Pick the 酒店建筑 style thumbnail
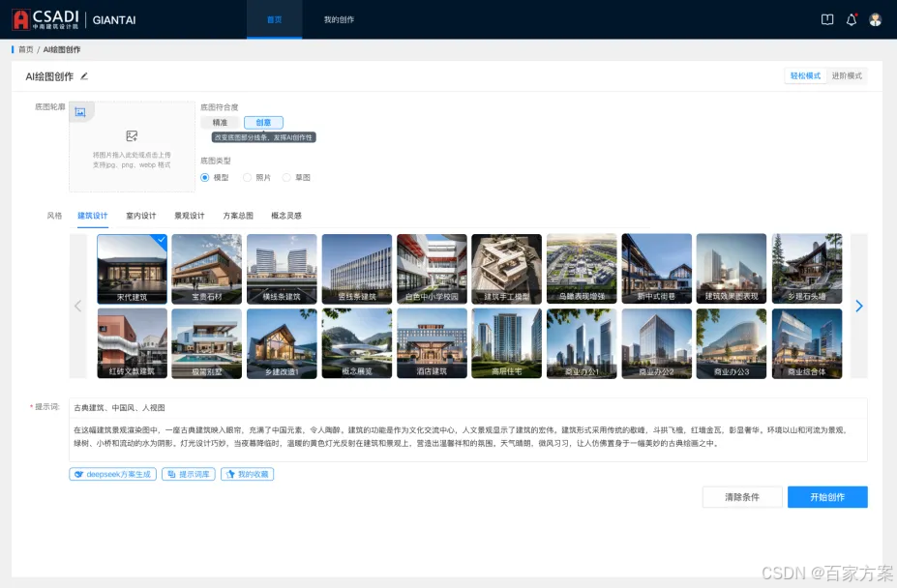This screenshot has height=588, width=897. (432, 343)
